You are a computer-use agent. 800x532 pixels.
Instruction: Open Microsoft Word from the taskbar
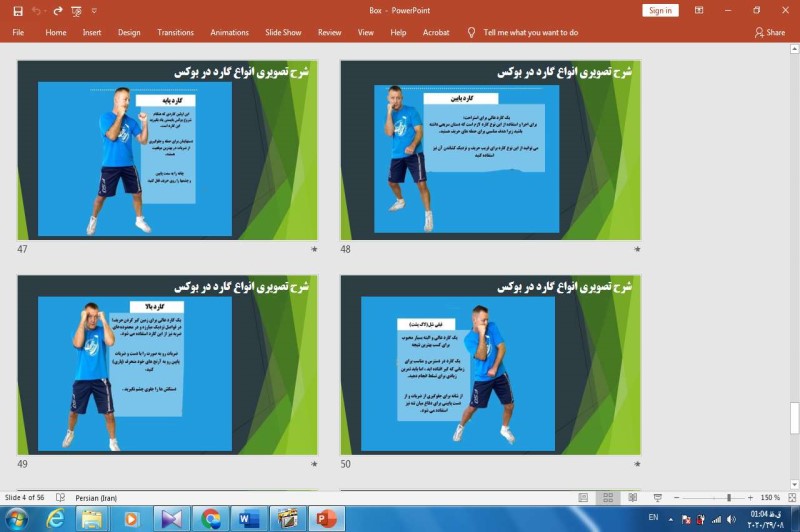point(247,519)
